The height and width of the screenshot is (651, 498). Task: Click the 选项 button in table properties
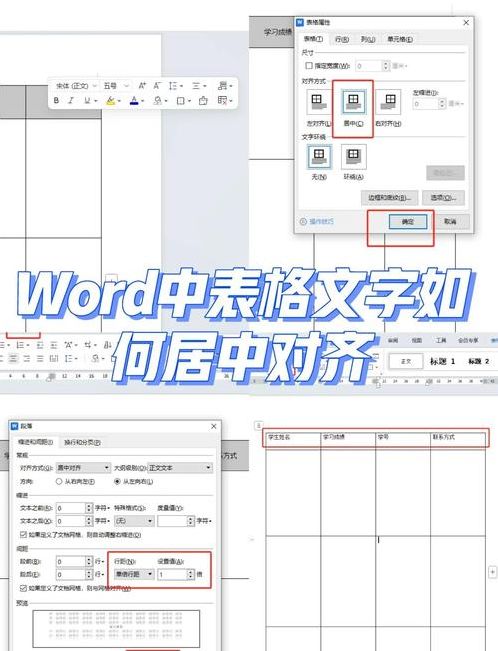coord(443,198)
